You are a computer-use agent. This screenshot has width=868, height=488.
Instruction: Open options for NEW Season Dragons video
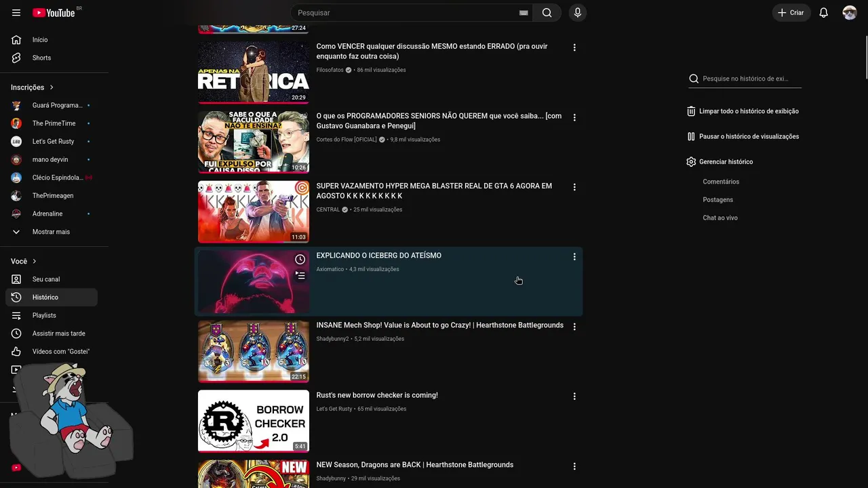pyautogui.click(x=574, y=466)
